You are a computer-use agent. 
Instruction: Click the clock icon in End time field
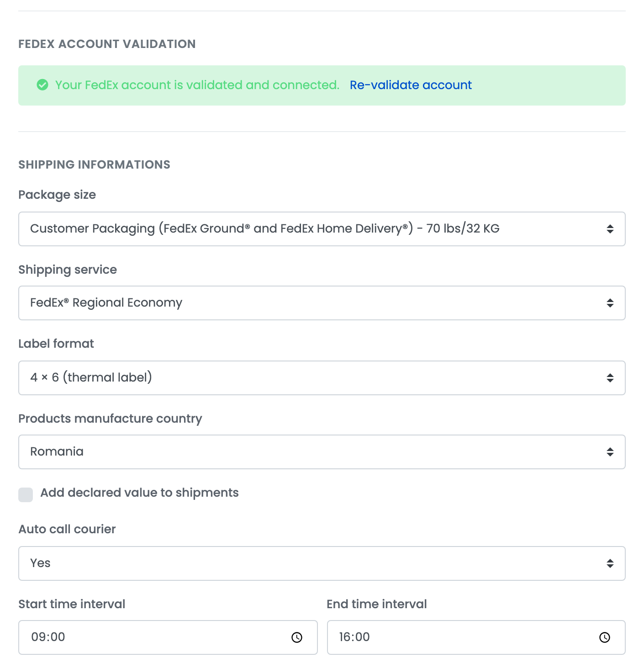click(605, 637)
